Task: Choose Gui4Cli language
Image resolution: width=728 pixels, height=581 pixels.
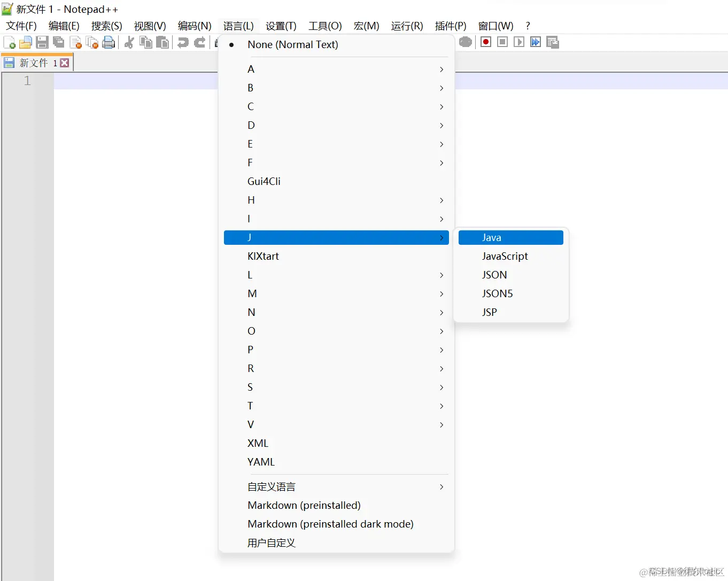Action: pos(336,182)
